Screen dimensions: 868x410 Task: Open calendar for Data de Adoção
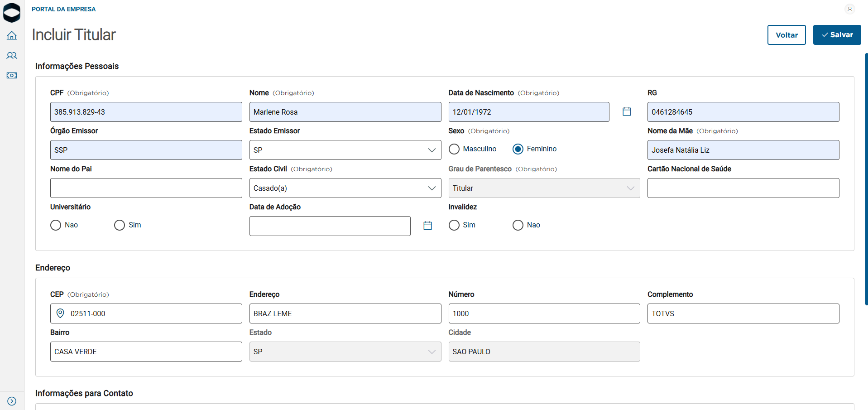pos(427,226)
